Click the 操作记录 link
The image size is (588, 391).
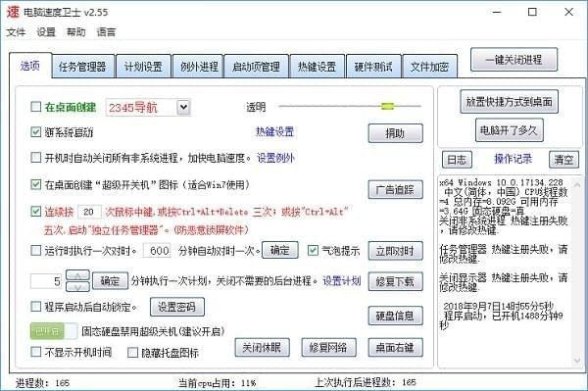[x=513, y=159]
